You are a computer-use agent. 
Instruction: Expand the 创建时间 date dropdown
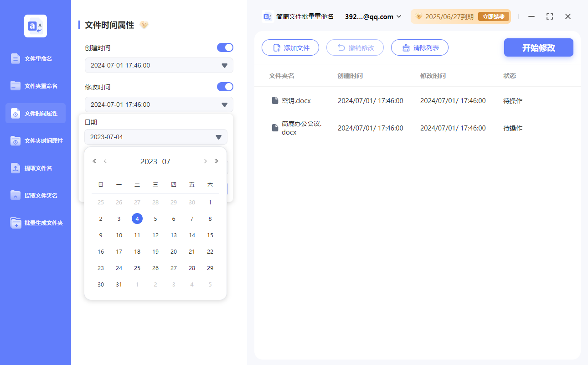click(224, 66)
